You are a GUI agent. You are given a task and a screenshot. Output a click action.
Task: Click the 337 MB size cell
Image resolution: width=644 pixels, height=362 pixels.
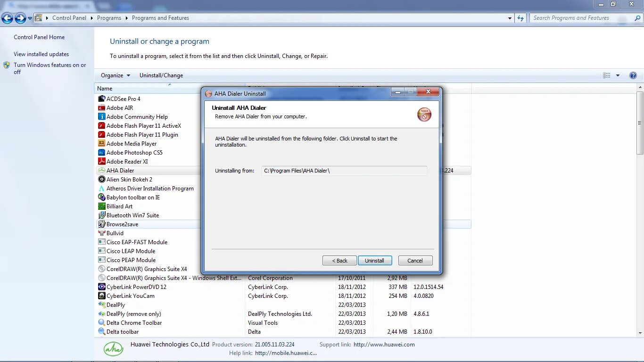click(398, 287)
